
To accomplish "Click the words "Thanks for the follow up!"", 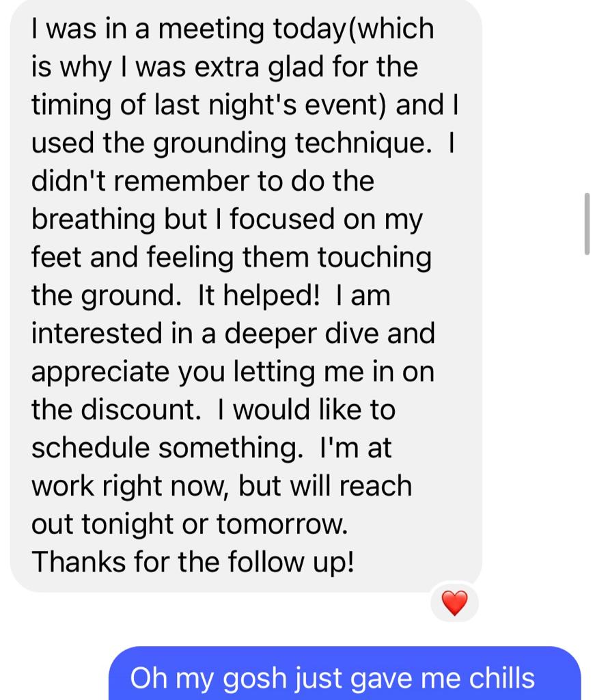I will point(193,562).
